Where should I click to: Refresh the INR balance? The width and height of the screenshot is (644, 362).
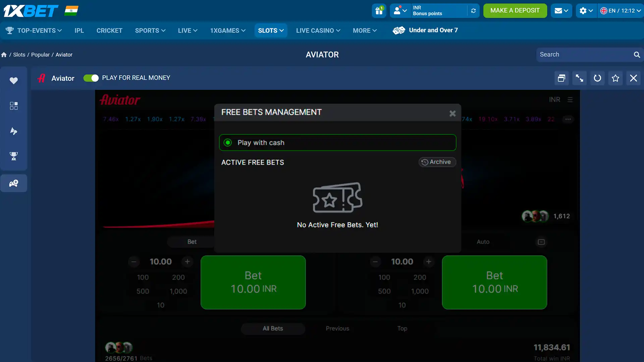(473, 11)
